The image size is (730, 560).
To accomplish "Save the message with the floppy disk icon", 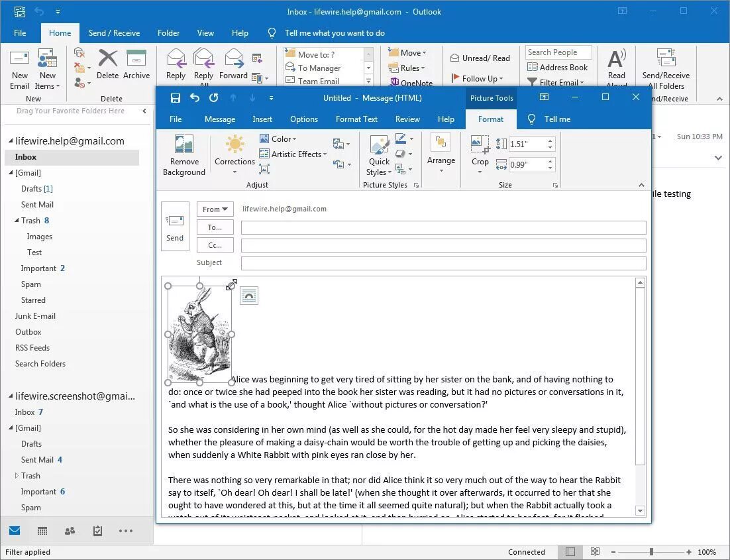I will tap(175, 98).
